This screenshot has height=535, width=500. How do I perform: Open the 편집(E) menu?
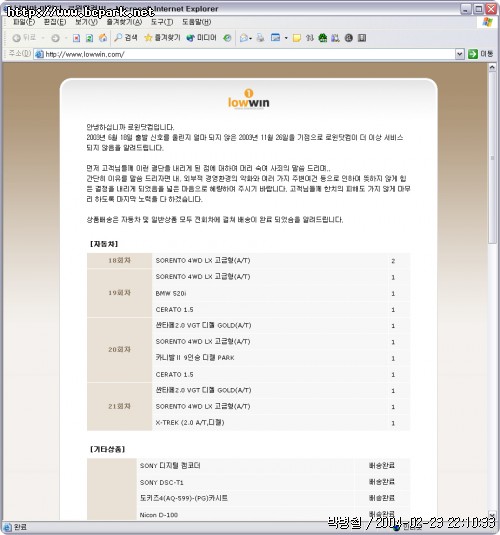click(55, 22)
